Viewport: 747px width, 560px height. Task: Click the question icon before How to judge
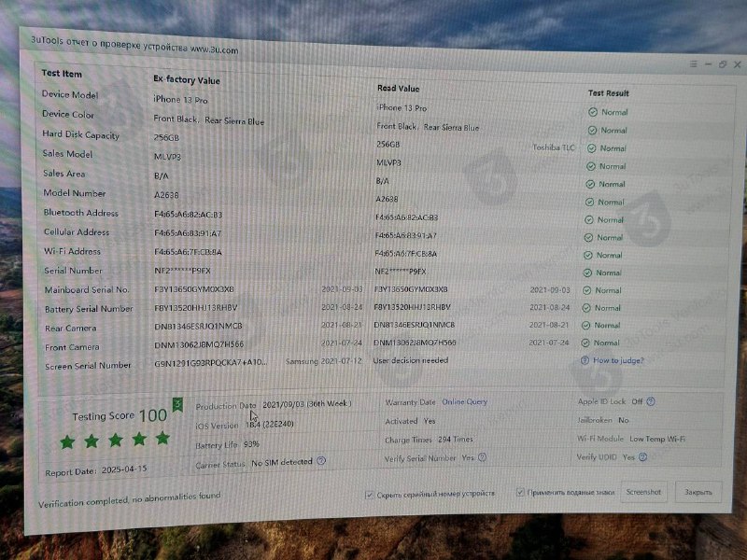click(x=585, y=360)
